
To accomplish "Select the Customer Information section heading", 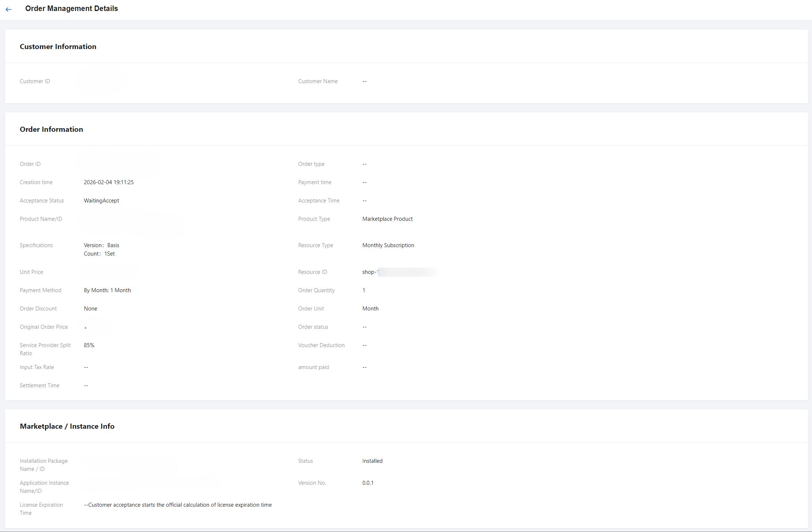I will point(58,46).
